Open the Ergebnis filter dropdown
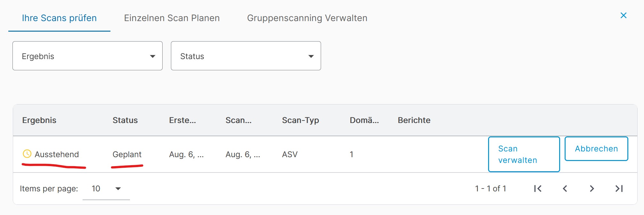 click(x=87, y=56)
